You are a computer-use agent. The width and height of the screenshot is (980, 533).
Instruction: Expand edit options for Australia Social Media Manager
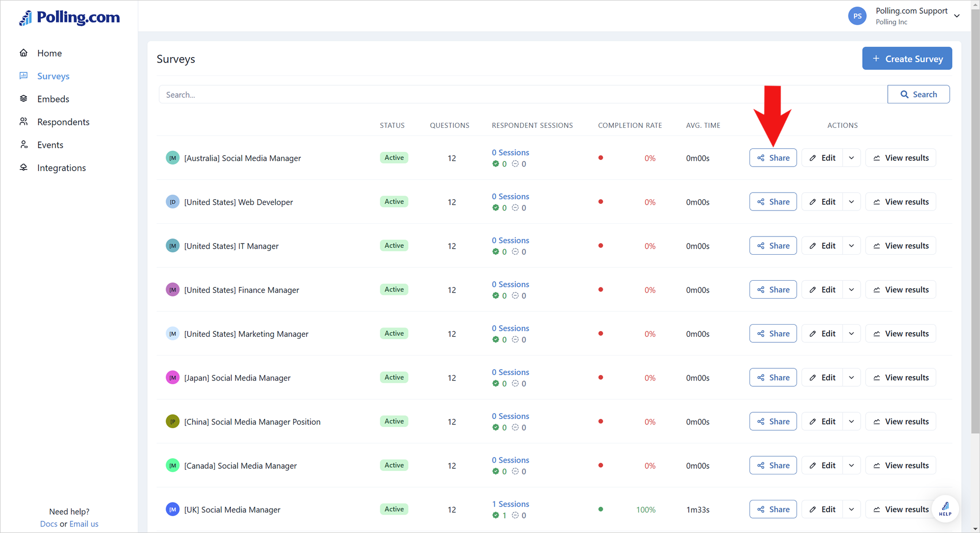852,158
